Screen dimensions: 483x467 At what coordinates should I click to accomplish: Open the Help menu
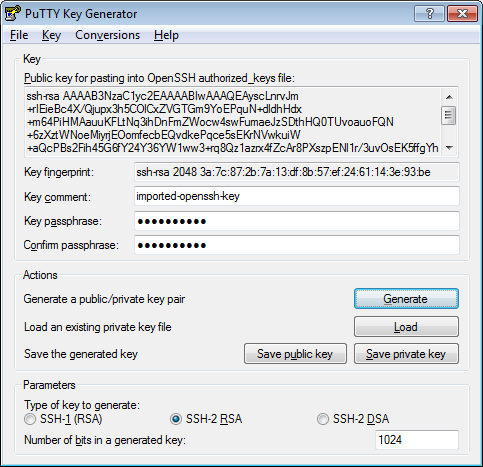(x=166, y=35)
